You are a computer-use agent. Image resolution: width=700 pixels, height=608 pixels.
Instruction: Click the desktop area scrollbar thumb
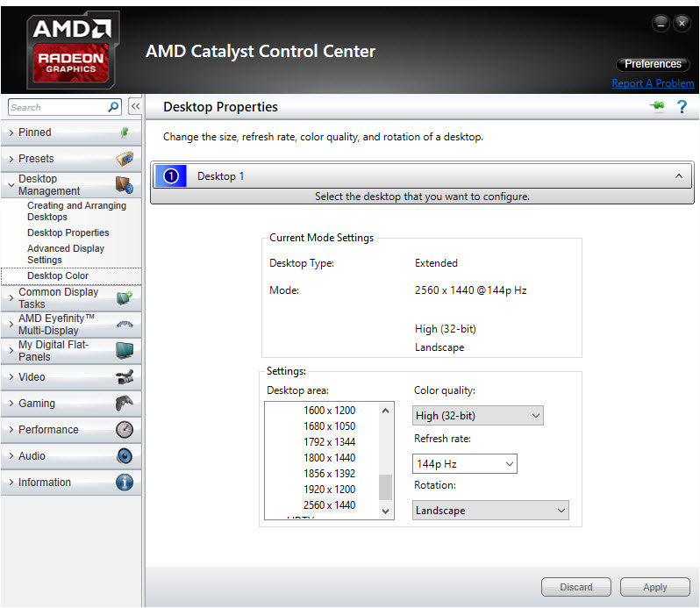[386, 488]
